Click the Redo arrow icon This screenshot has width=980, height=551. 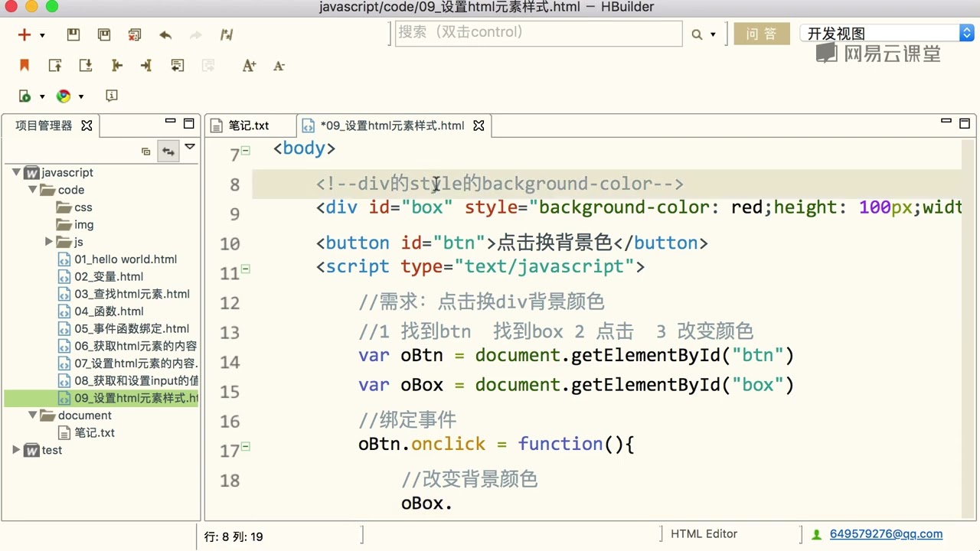point(196,34)
